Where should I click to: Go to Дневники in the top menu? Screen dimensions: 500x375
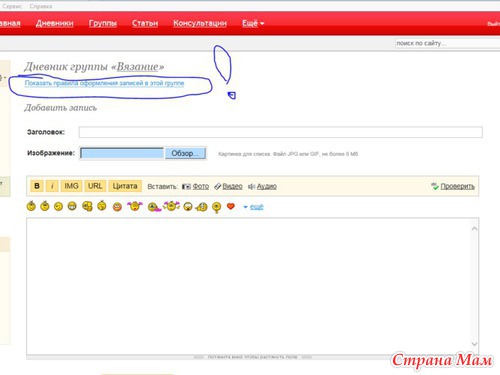coord(55,23)
